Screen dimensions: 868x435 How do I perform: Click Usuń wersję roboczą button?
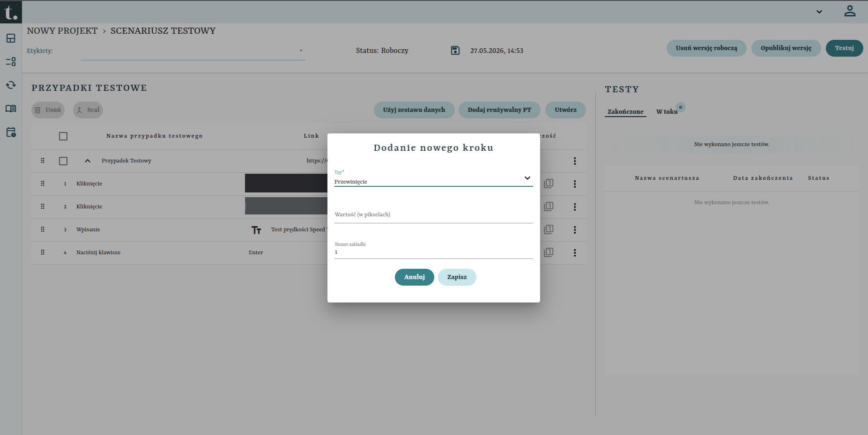(706, 48)
